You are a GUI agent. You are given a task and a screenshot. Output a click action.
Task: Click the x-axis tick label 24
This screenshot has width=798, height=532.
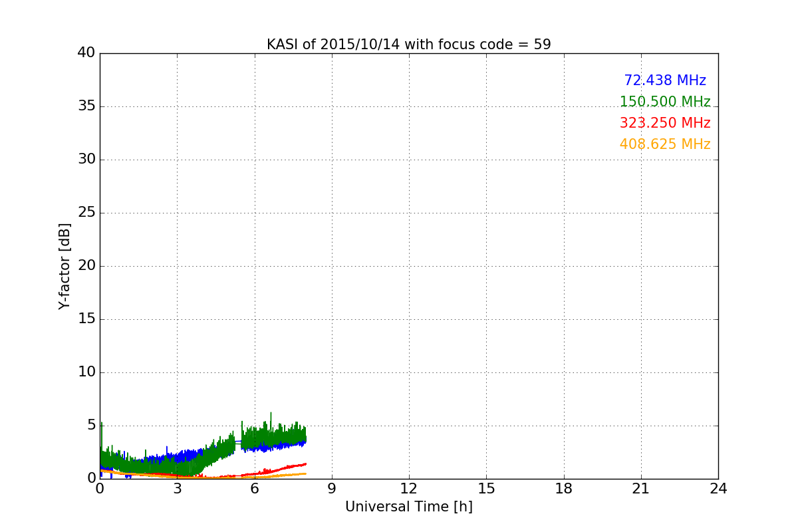pos(718,488)
